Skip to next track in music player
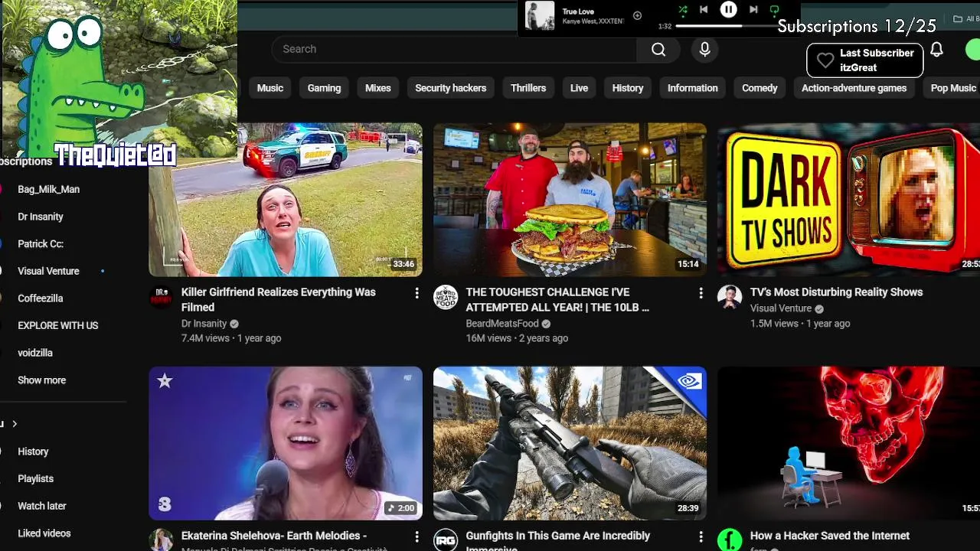This screenshot has width=980, height=551. coord(753,10)
